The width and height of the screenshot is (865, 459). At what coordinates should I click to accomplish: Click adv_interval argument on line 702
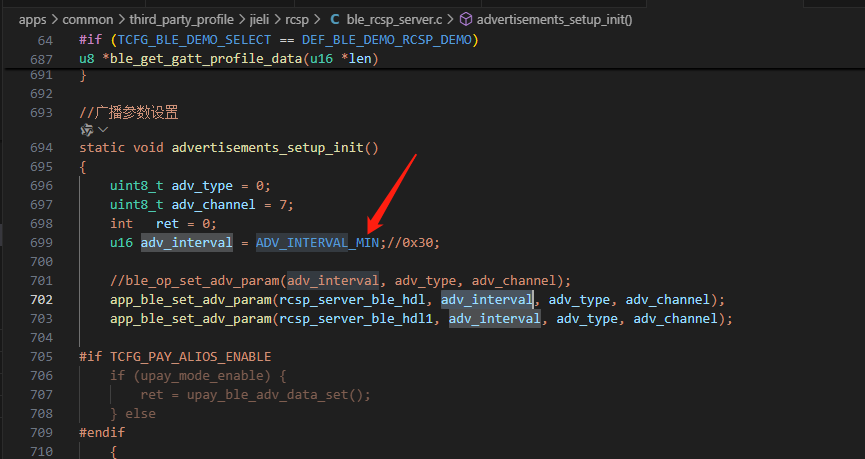pyautogui.click(x=487, y=300)
